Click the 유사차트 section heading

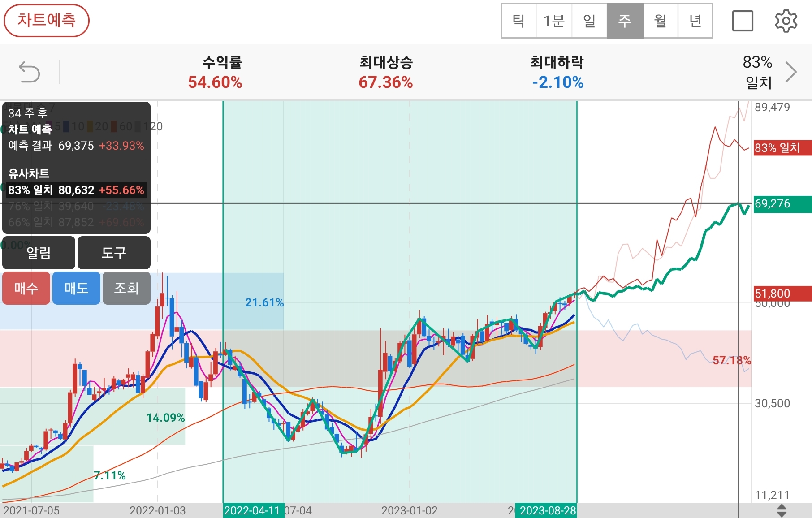(x=29, y=173)
